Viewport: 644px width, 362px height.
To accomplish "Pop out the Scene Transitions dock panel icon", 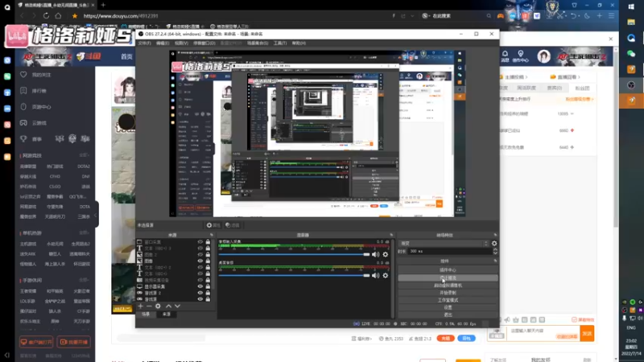I will pyautogui.click(x=495, y=235).
